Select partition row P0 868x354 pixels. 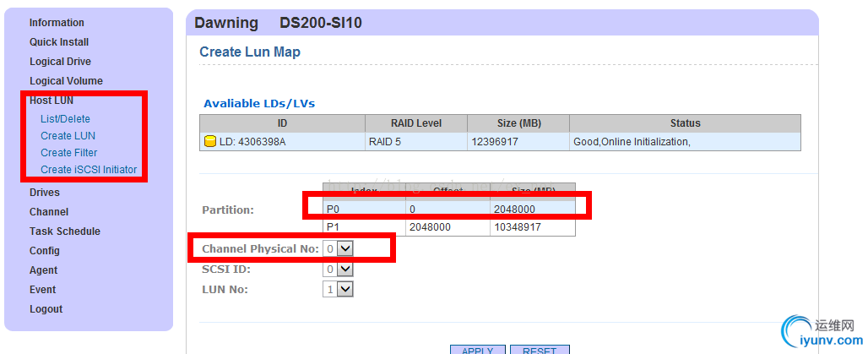pos(449,210)
